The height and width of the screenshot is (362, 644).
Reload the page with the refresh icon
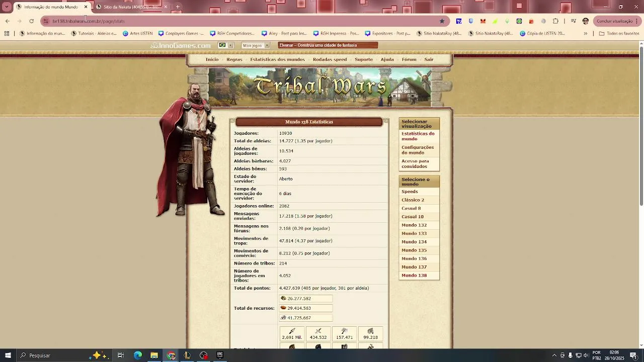[31, 21]
